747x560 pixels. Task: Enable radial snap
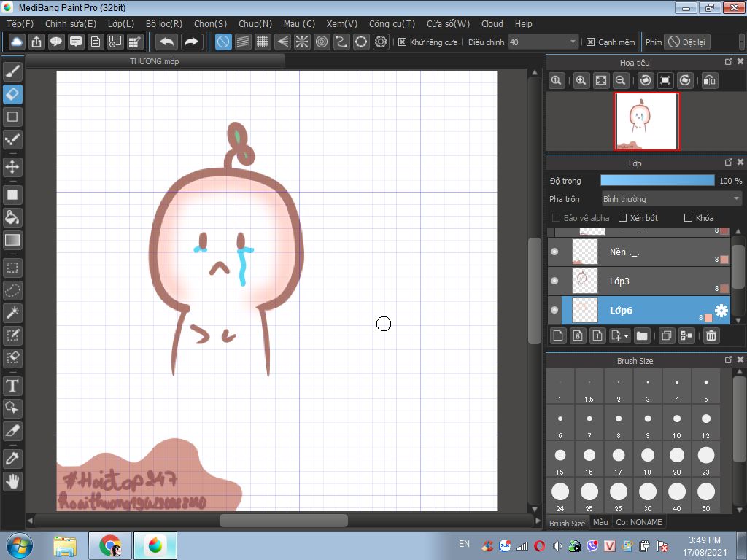(302, 42)
